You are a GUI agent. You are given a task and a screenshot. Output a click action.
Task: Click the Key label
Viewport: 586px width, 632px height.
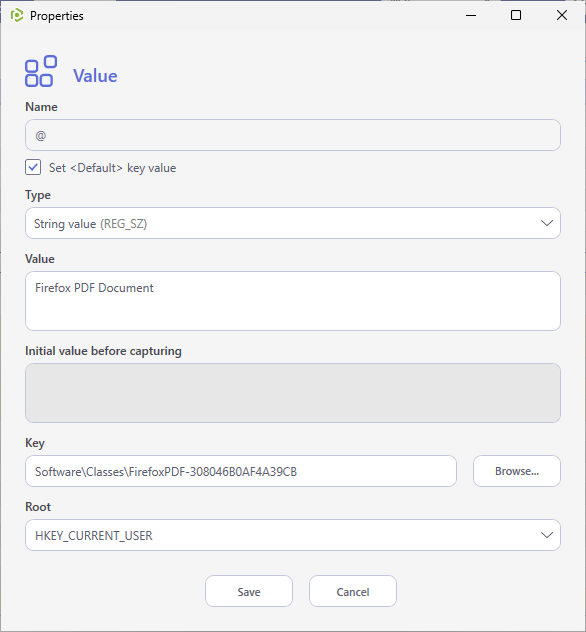[35, 443]
